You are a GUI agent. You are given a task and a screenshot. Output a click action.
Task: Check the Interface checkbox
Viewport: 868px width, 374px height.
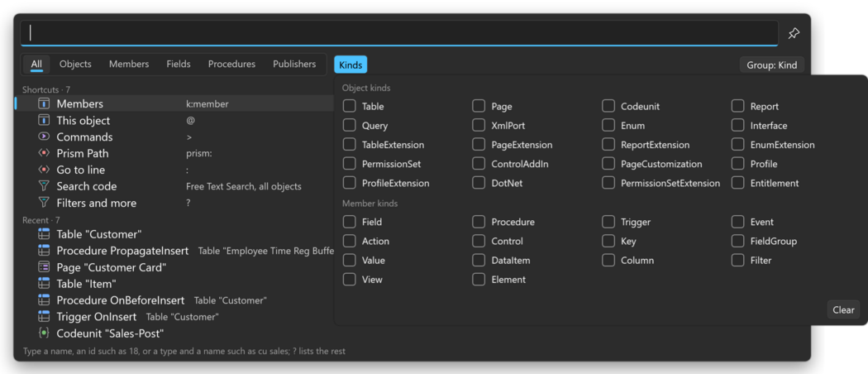(738, 125)
